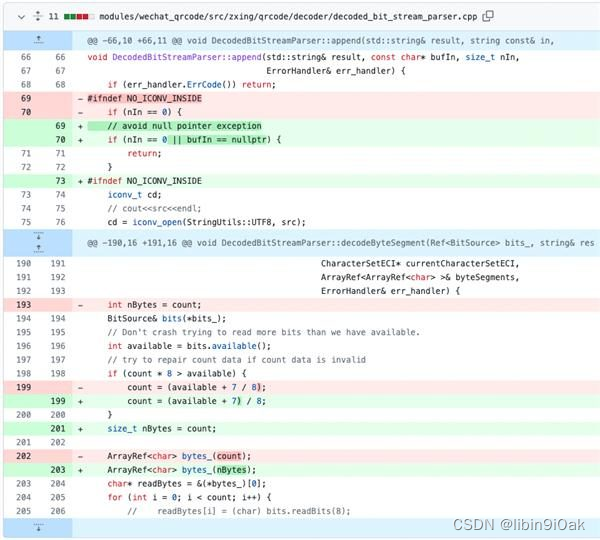Click the 'for (int i = 0; i < count; i++) {' line
The image size is (600, 540).
(189, 498)
